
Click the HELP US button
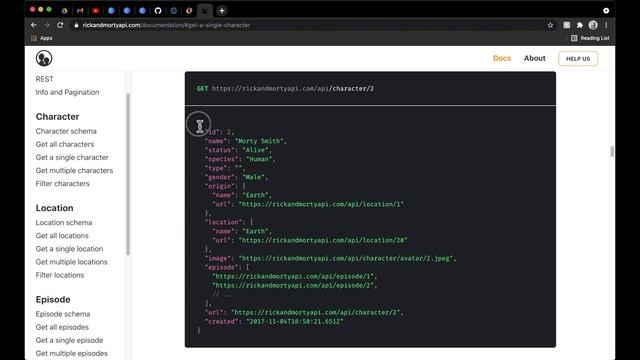coord(578,58)
